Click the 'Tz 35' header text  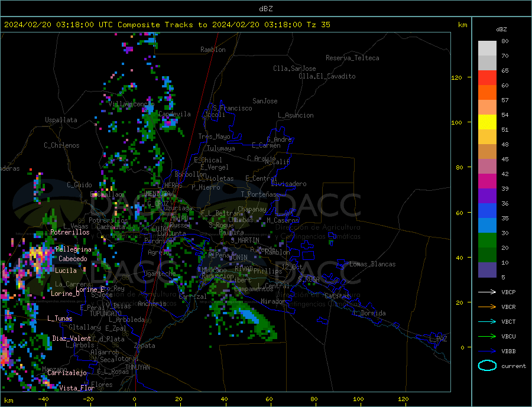318,25
